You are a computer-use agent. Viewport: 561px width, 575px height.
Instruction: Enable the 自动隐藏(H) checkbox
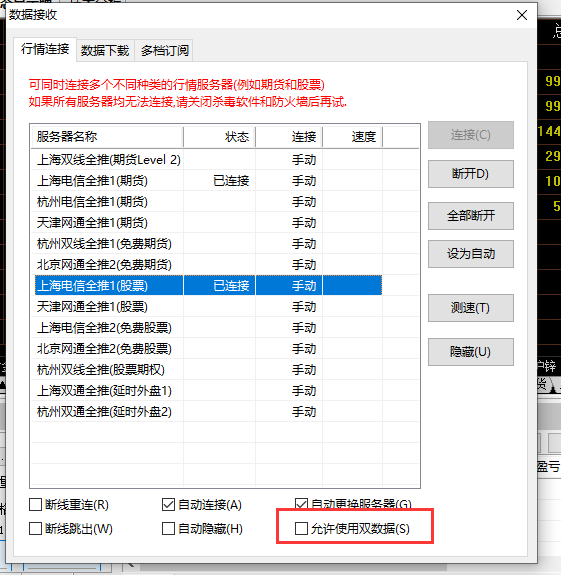[168, 528]
